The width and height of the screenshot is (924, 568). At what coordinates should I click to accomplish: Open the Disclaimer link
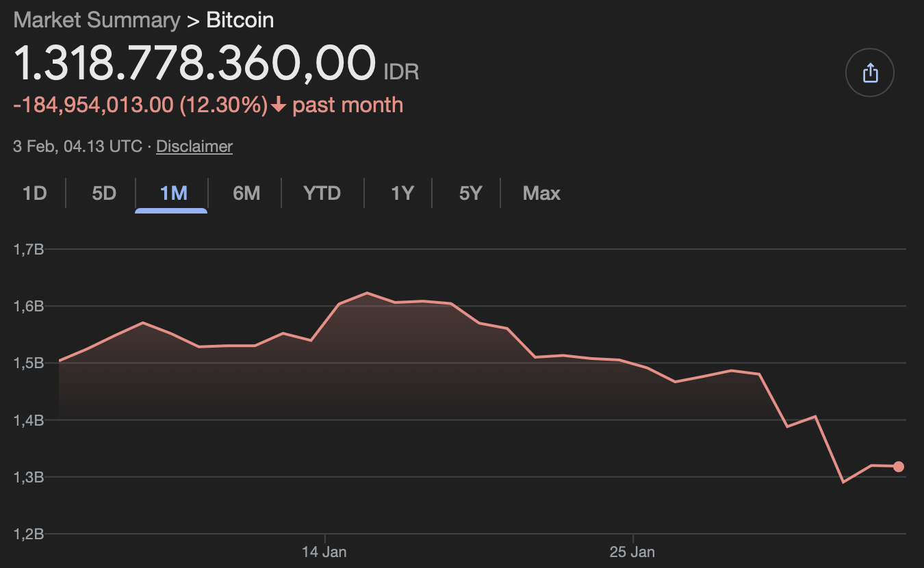tap(194, 146)
